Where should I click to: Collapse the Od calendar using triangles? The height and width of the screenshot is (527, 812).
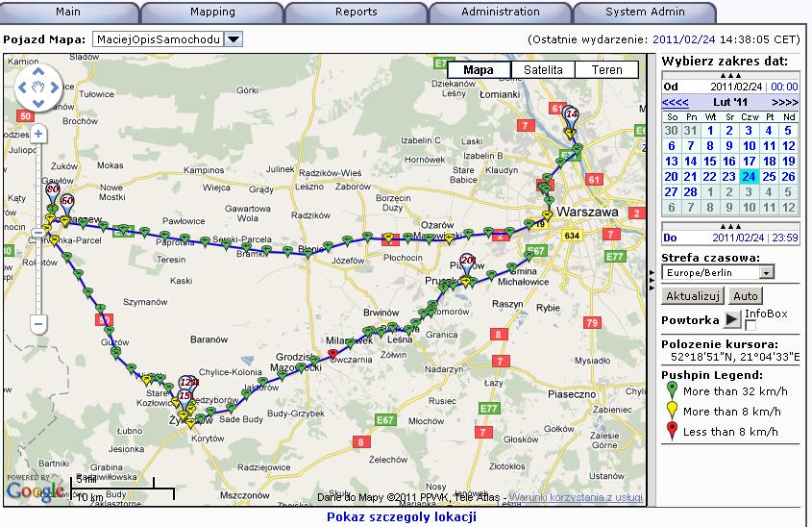tap(730, 75)
